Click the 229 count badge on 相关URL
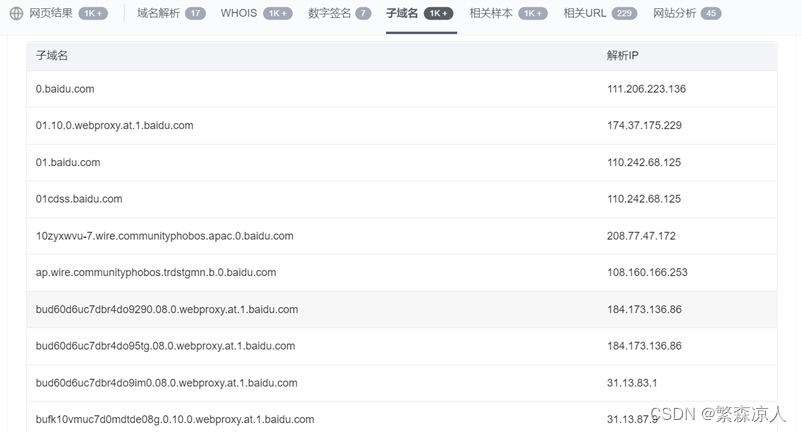Image resolution: width=802 pixels, height=432 pixels. pyautogui.click(x=624, y=13)
